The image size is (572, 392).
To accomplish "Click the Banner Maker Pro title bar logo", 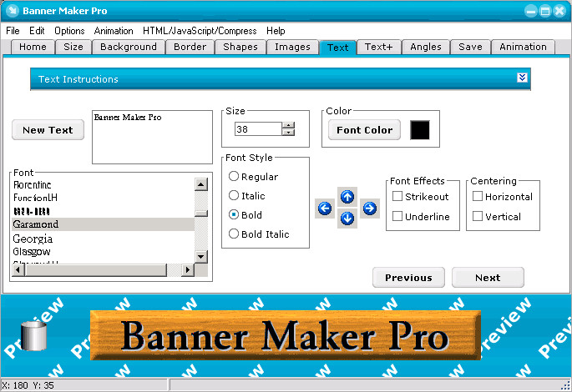I will (x=13, y=11).
